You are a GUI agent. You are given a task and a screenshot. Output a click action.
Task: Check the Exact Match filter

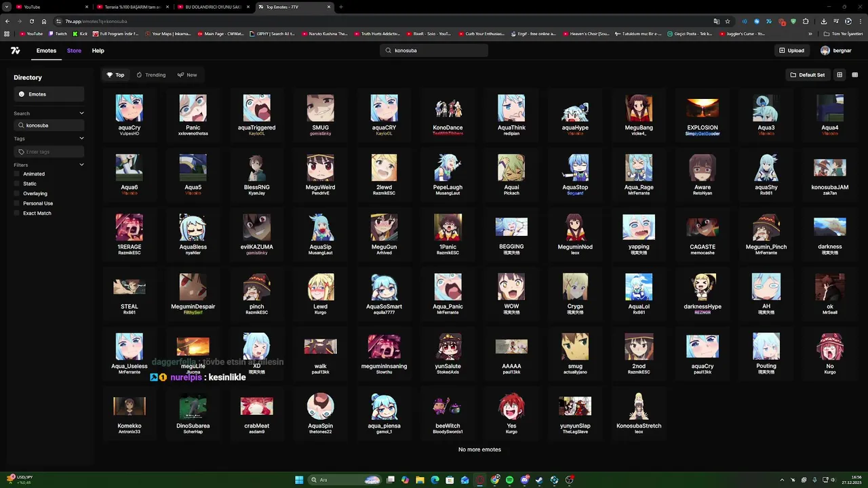[x=18, y=213]
